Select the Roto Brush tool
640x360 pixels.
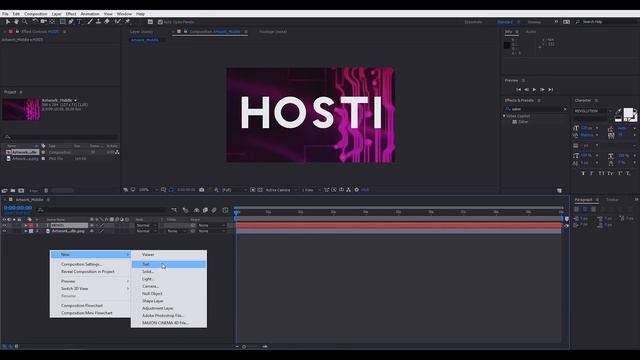pos(118,22)
